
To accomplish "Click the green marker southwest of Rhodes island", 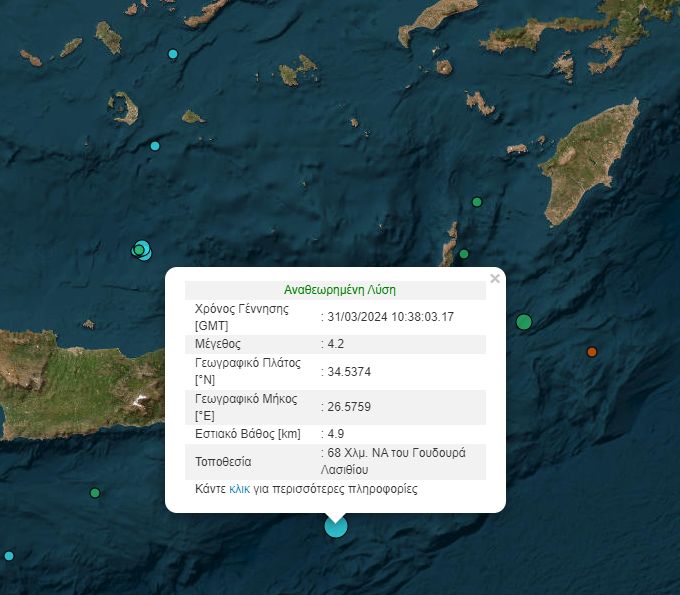I will (477, 202).
